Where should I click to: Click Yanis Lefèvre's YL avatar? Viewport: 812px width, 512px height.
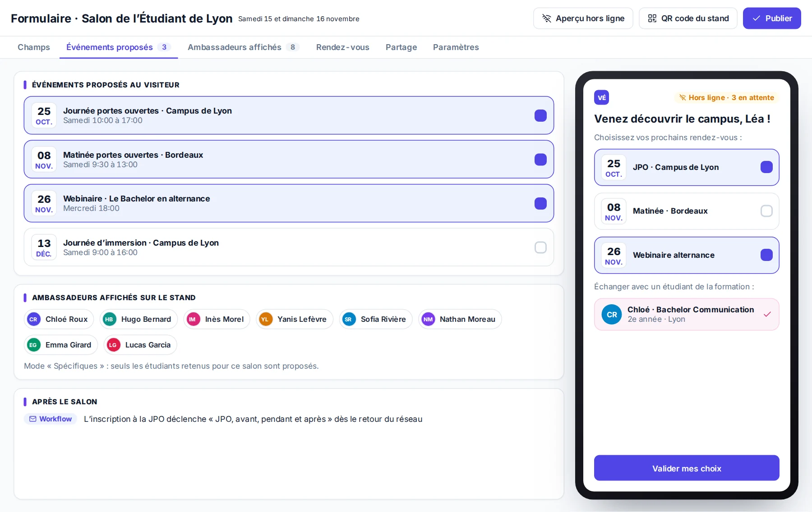(265, 319)
